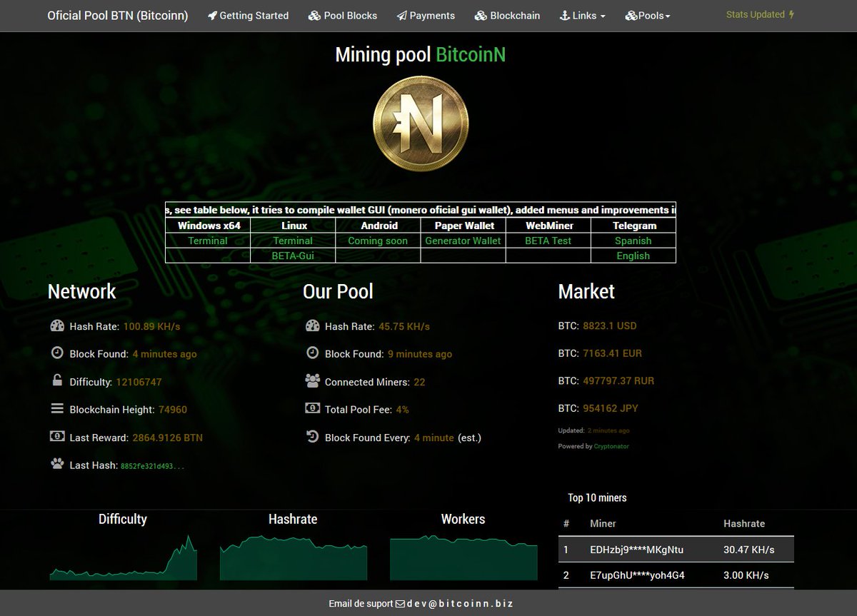Open the Getting Started page

249,16
